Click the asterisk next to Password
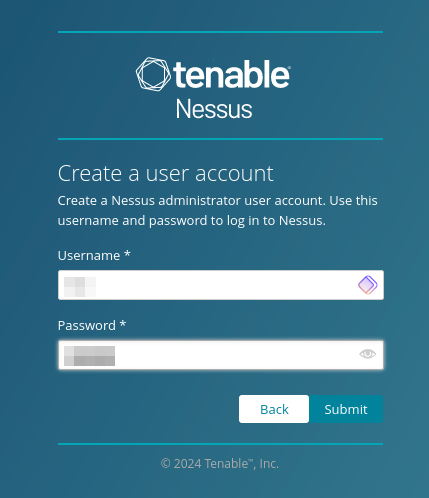 pyautogui.click(x=123, y=324)
